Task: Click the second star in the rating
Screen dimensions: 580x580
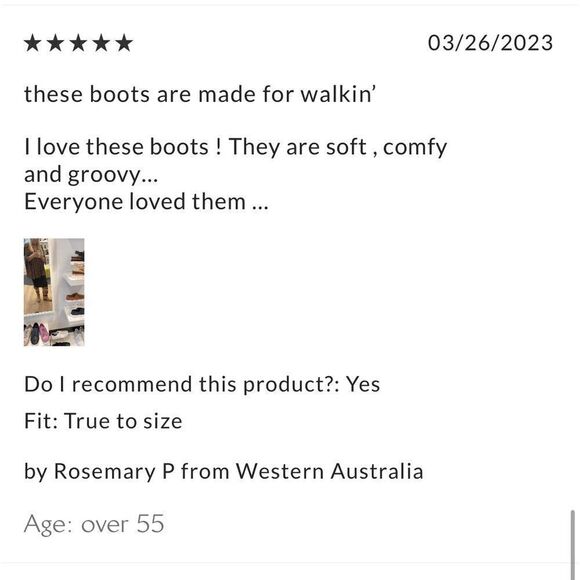Action: 55,43
